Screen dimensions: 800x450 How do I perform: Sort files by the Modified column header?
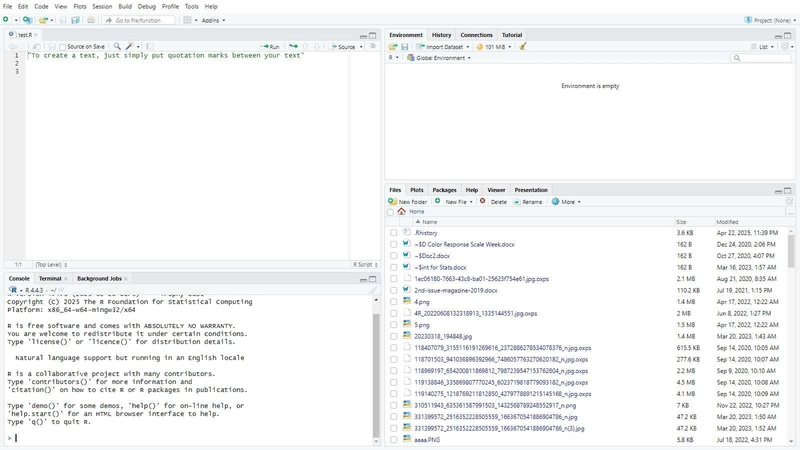(x=727, y=222)
